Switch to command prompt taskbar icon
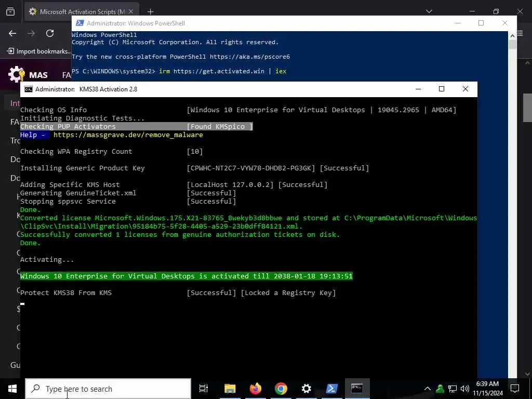This screenshot has width=532, height=399. (x=357, y=389)
